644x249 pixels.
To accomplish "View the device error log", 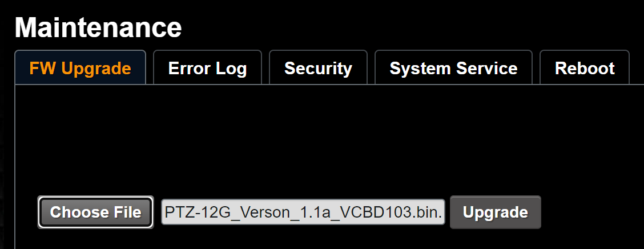I will pyautogui.click(x=207, y=69).
